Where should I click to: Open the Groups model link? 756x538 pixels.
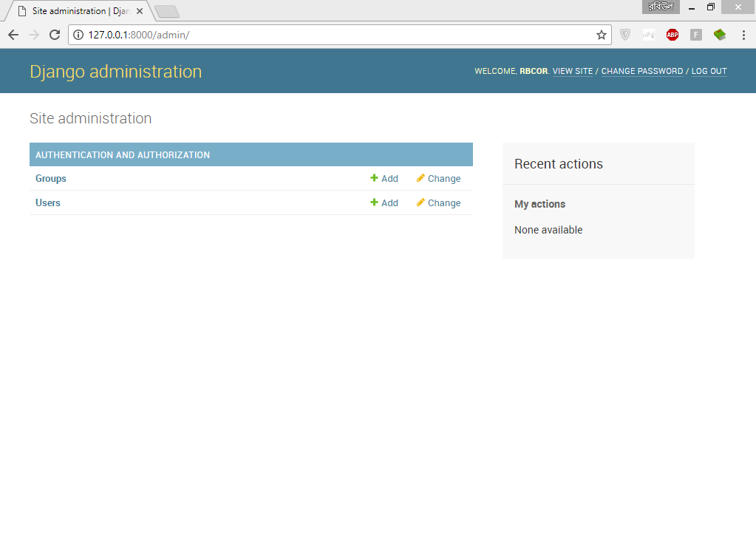(x=51, y=178)
